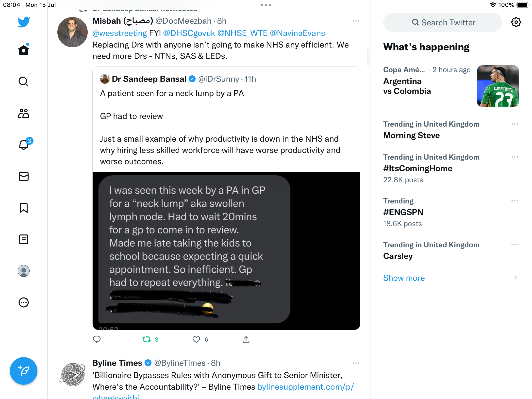Open the Explore search icon in sidebar
This screenshot has height=399, width=532.
coord(24,82)
